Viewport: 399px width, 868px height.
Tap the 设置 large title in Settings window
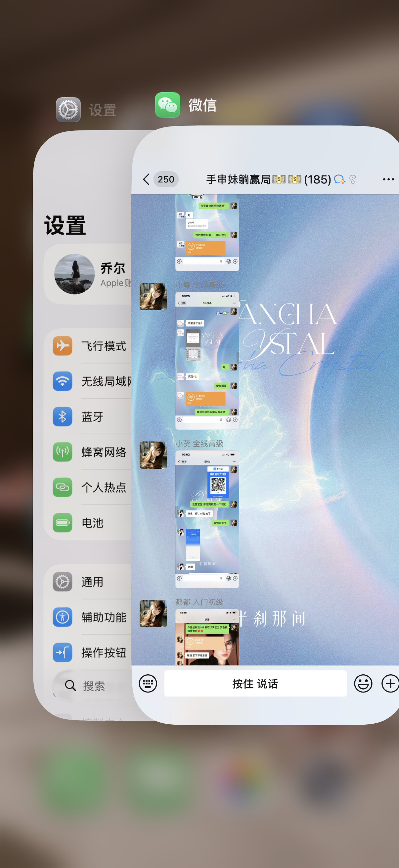pos(65,225)
